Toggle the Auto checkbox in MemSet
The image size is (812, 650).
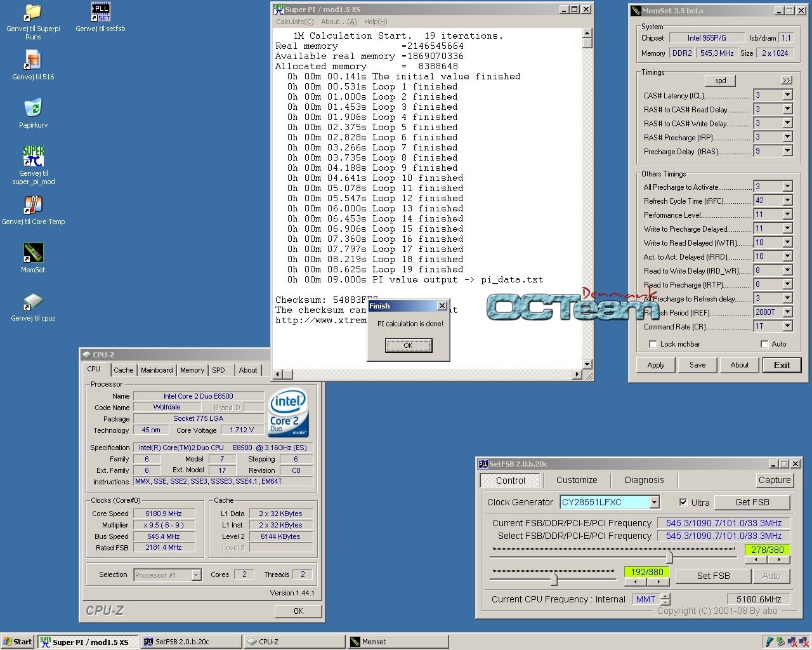point(764,344)
